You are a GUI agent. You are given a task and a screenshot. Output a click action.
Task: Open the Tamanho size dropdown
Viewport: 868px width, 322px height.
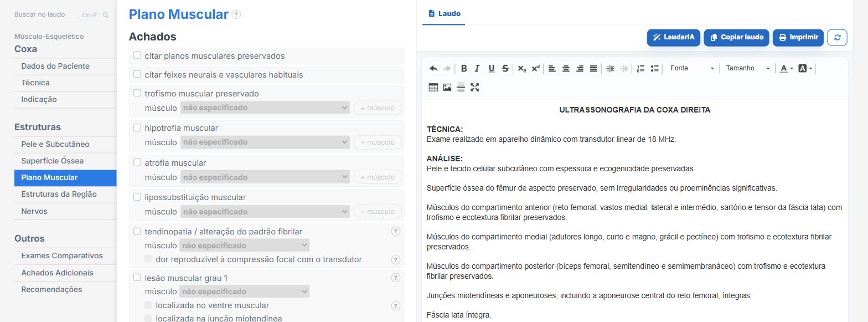pos(748,69)
